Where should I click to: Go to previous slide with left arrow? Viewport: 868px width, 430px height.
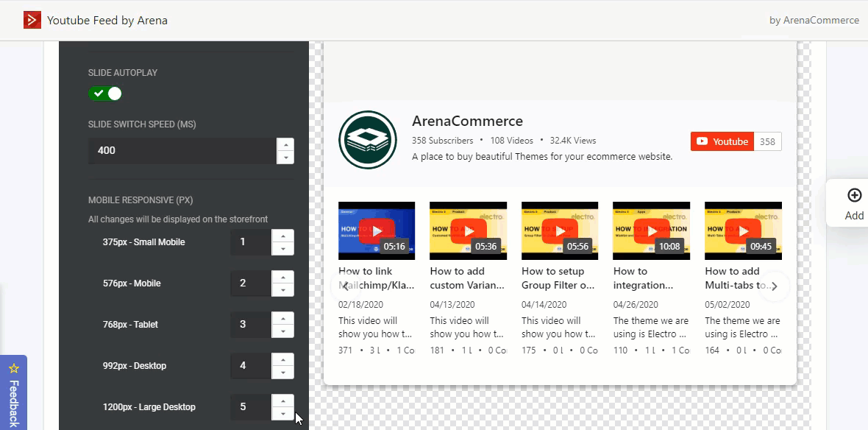tap(346, 286)
